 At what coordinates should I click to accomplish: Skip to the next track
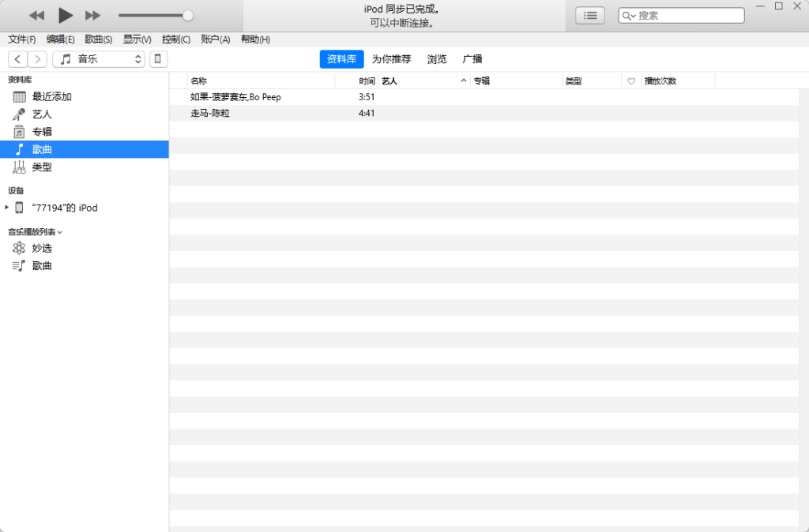93,15
